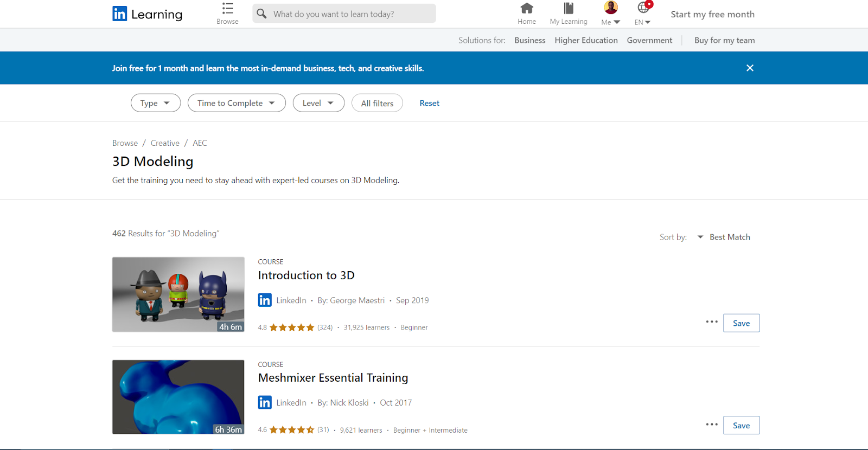The image size is (868, 450).
Task: Open the LinkedIn Learning logo homepage
Action: coord(147,14)
